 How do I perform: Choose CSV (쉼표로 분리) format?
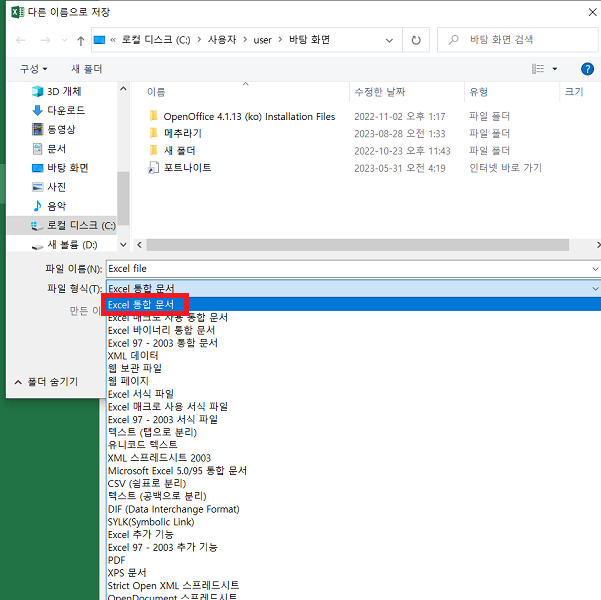[x=147, y=483]
